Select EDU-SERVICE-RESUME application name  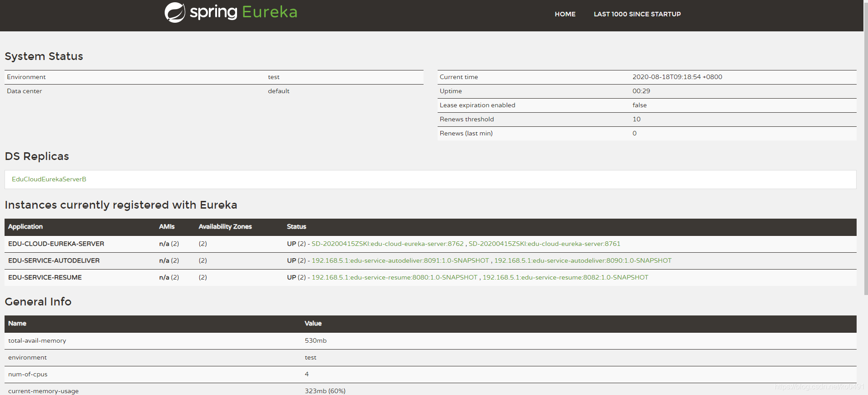coord(45,277)
